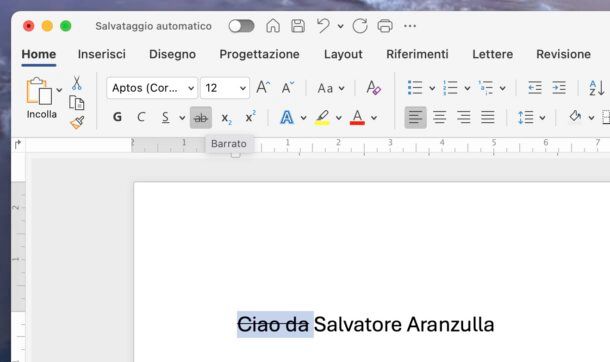
Task: Decrease font size with smaller A
Action: click(x=288, y=88)
